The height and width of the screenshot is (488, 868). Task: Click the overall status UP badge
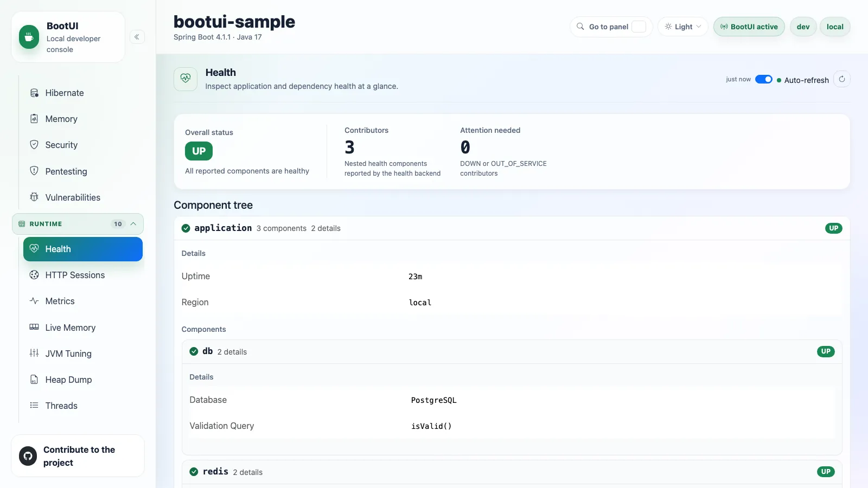point(199,151)
